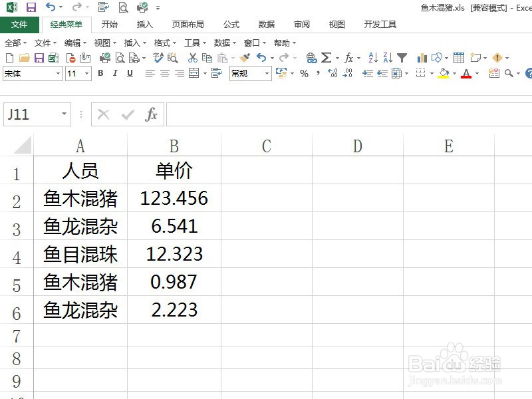Screen dimensions: 532x399
Task: Increase decimal places icon
Action: (x=332, y=74)
